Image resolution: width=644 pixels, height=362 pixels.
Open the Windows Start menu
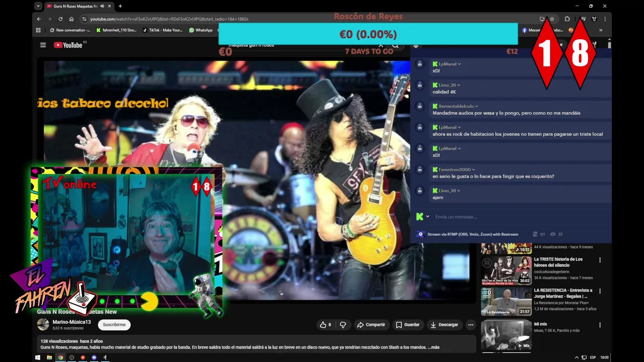point(38,357)
